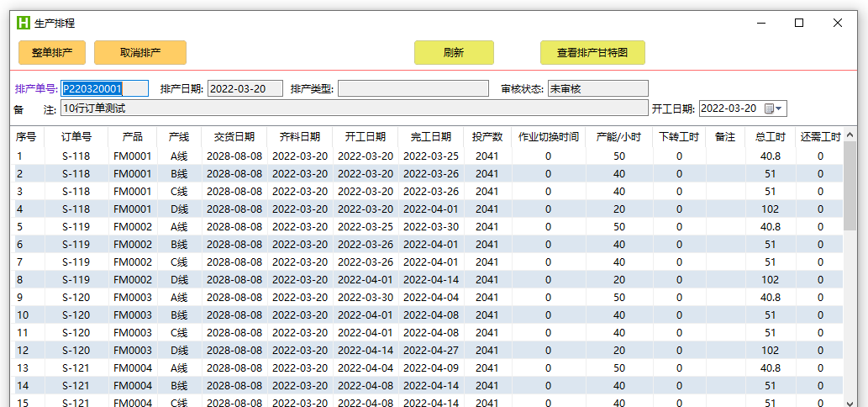
Task: Focus the 排产单号 field P220320001
Action: click(105, 88)
